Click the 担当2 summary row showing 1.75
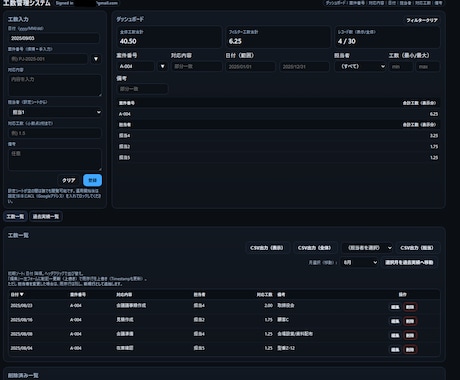This screenshot has width=460, height=380. click(x=278, y=147)
